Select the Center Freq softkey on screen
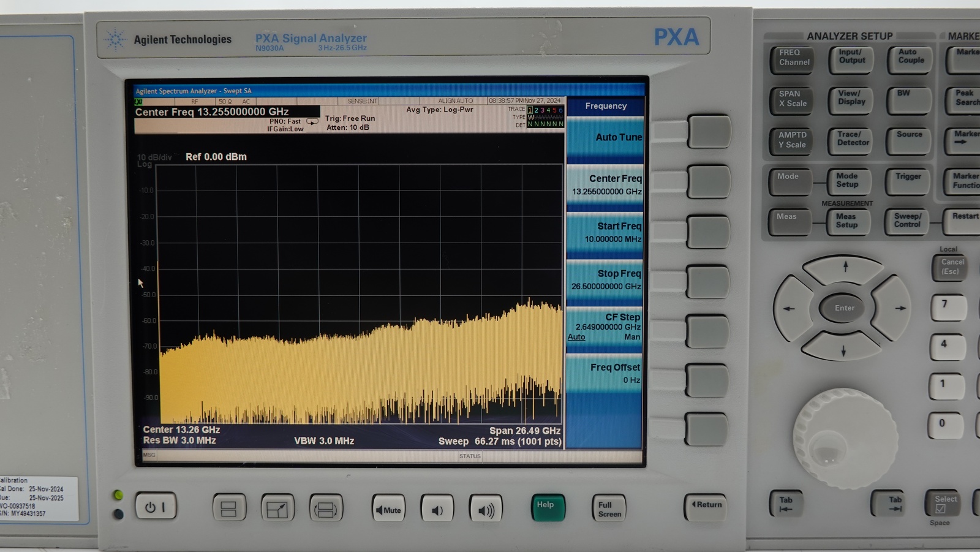The image size is (980, 552). (605, 184)
